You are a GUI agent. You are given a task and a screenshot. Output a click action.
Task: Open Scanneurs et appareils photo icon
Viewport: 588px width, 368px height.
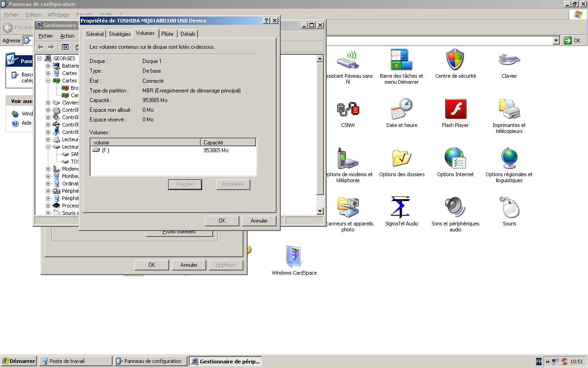coord(348,207)
